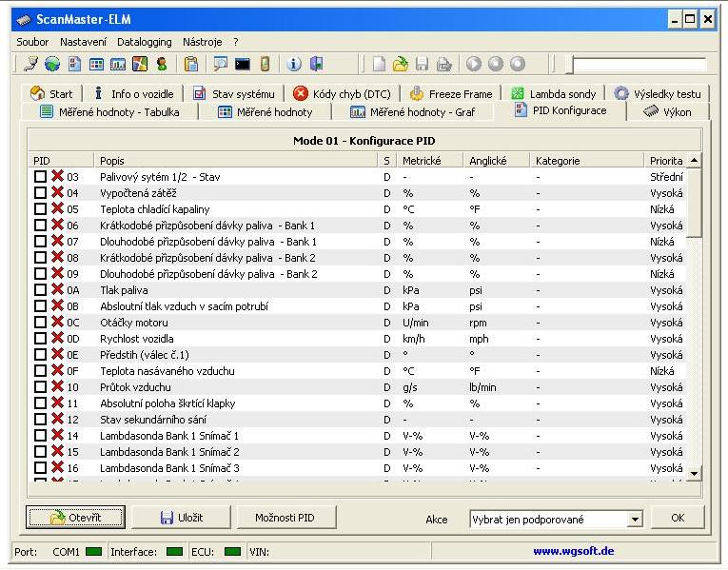Click the middle grey stop playback button

tap(496, 64)
